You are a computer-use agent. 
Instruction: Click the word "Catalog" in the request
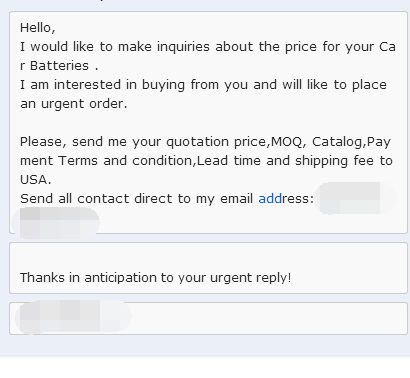click(x=337, y=142)
